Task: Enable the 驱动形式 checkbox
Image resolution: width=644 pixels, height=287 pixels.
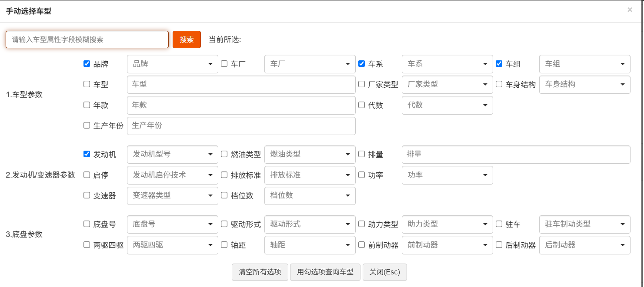Action: tap(224, 224)
